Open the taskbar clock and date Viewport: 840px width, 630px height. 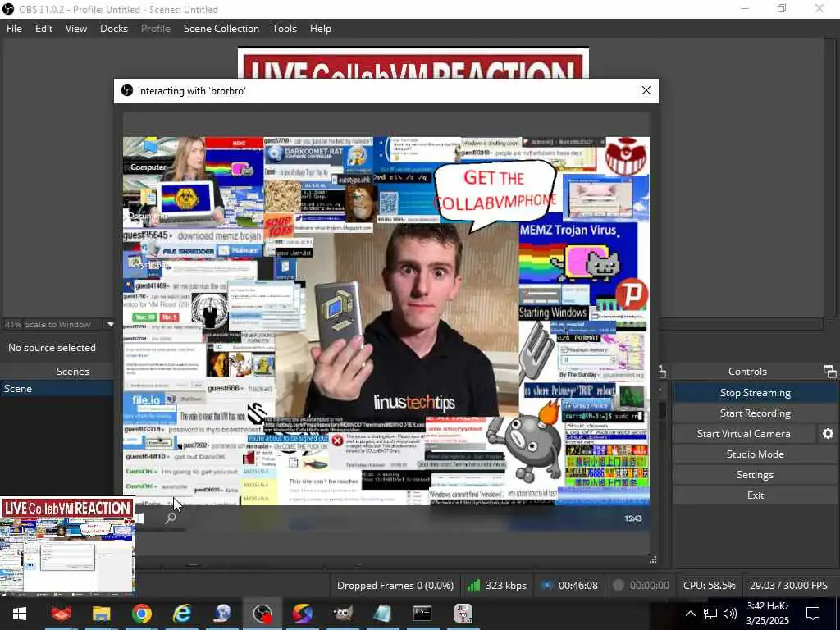click(768, 614)
